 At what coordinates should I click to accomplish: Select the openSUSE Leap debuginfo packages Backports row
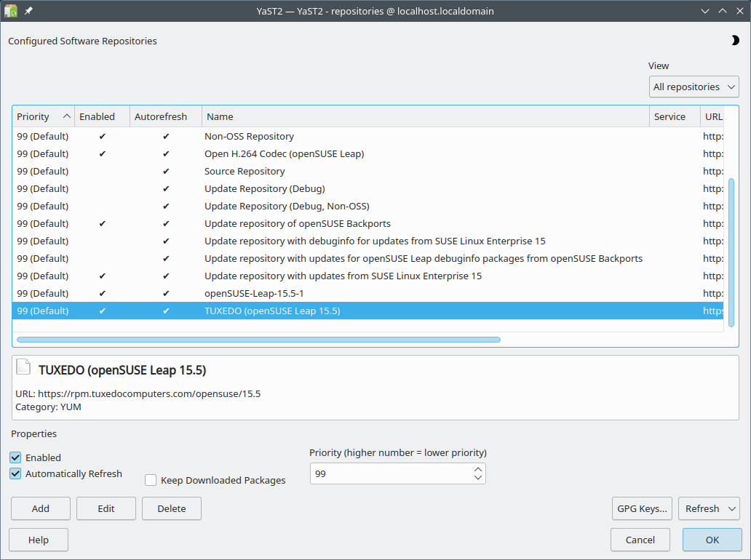[367, 258]
